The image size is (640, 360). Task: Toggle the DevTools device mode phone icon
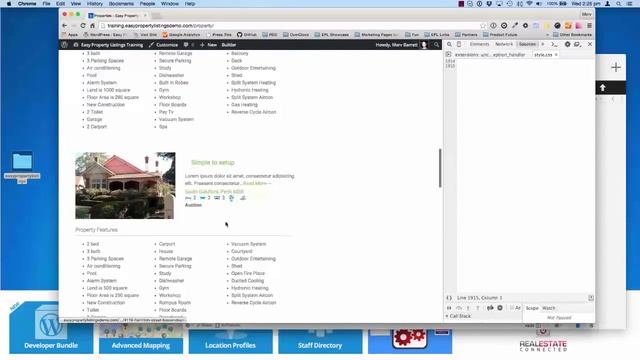[459, 44]
